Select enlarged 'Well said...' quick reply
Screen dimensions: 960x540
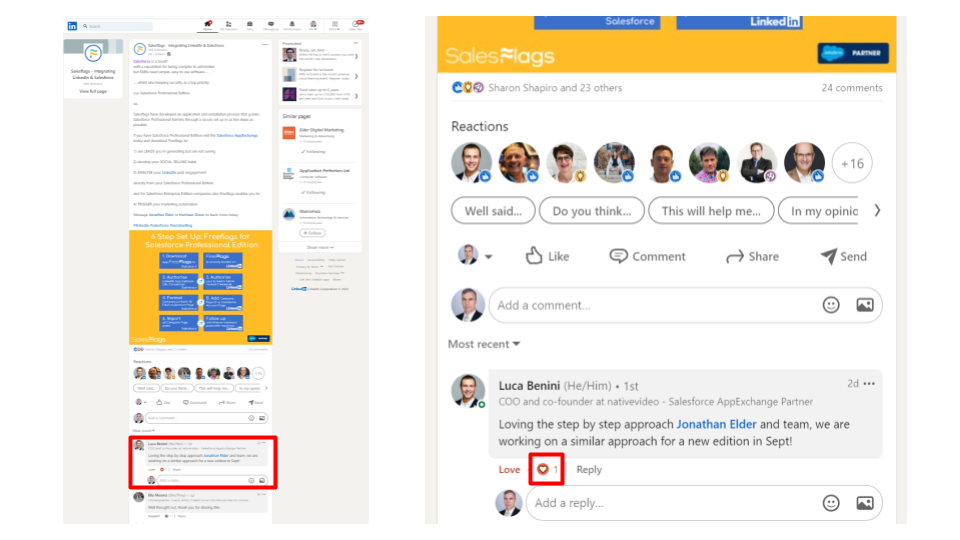(493, 211)
